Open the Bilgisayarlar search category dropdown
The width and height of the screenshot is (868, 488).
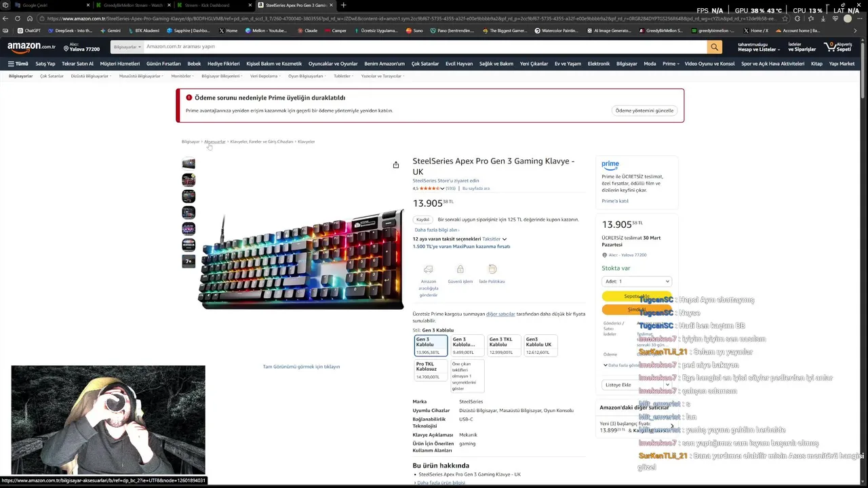(127, 47)
